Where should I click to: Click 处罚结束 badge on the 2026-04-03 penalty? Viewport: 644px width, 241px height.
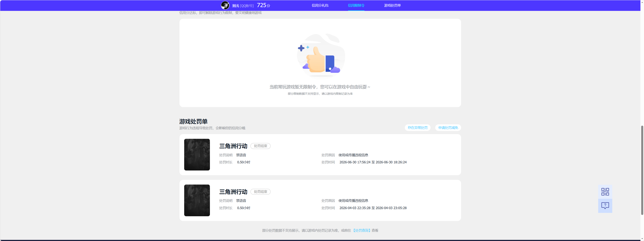click(260, 191)
